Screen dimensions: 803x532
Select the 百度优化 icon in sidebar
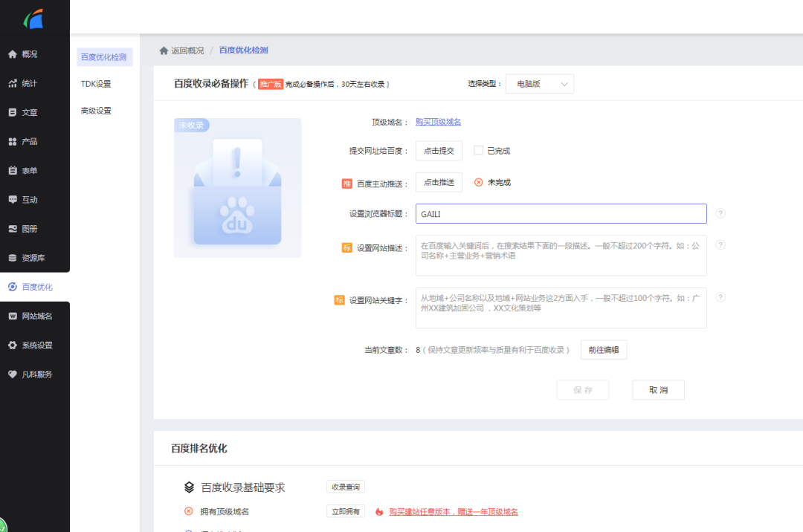tap(13, 287)
